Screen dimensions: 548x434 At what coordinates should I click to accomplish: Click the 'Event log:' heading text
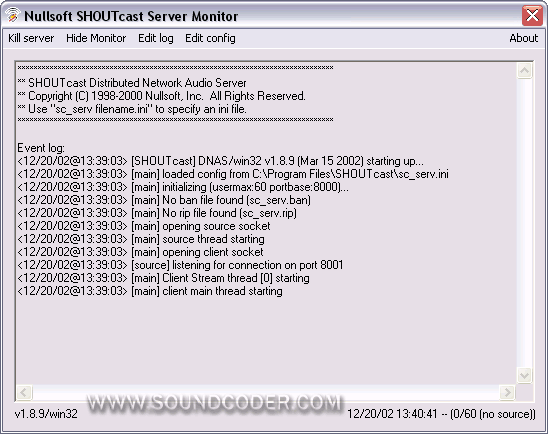click(x=41, y=148)
